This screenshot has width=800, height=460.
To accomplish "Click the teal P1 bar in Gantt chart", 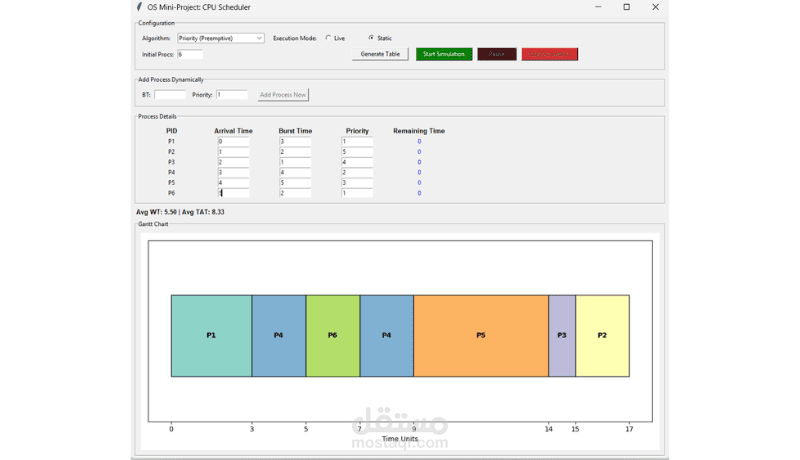I will (211, 336).
